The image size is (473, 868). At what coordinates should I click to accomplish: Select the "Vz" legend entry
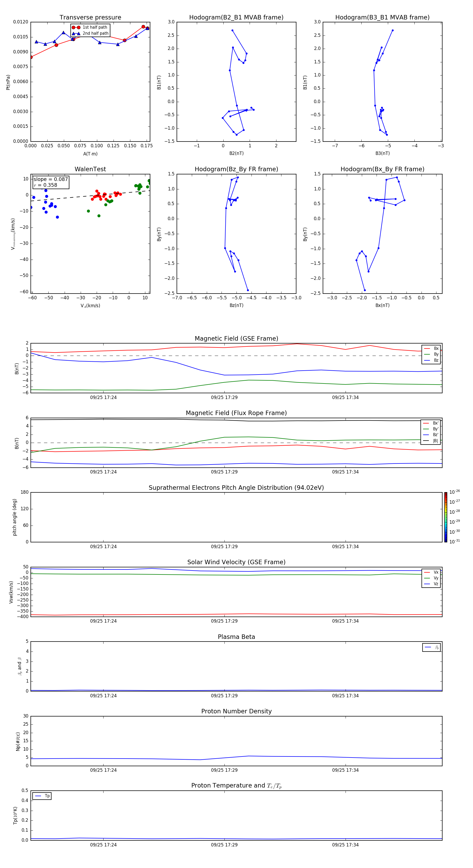click(431, 584)
